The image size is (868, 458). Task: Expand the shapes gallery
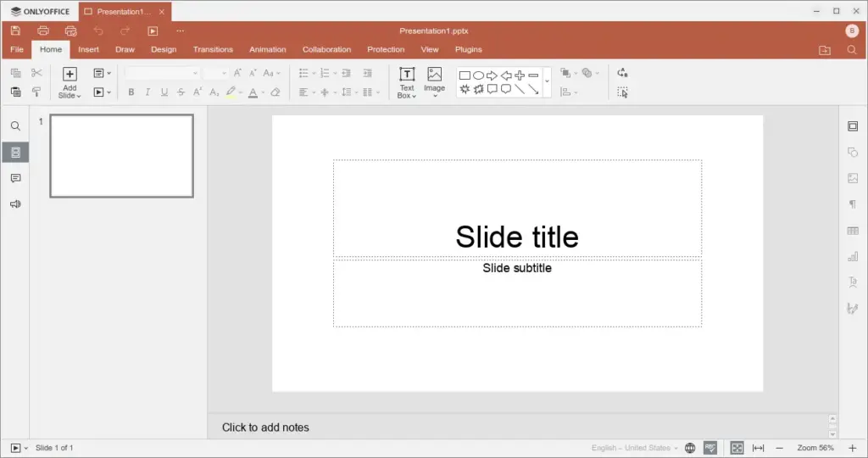[547, 81]
